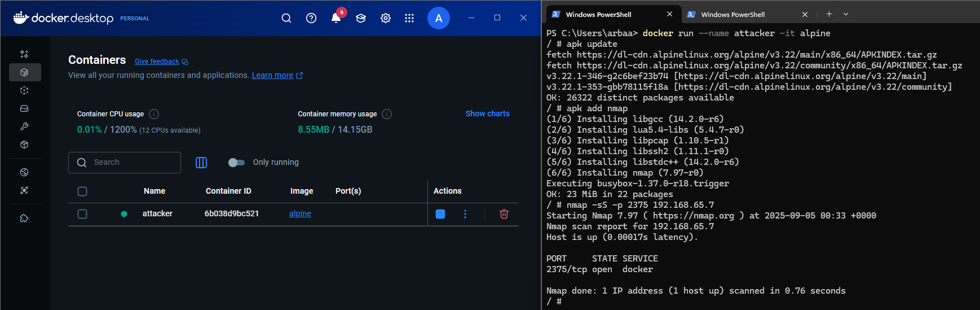The height and width of the screenshot is (310, 980).
Task: Open Ask Gordon sparkle icon in sidebar
Action: [x=24, y=54]
